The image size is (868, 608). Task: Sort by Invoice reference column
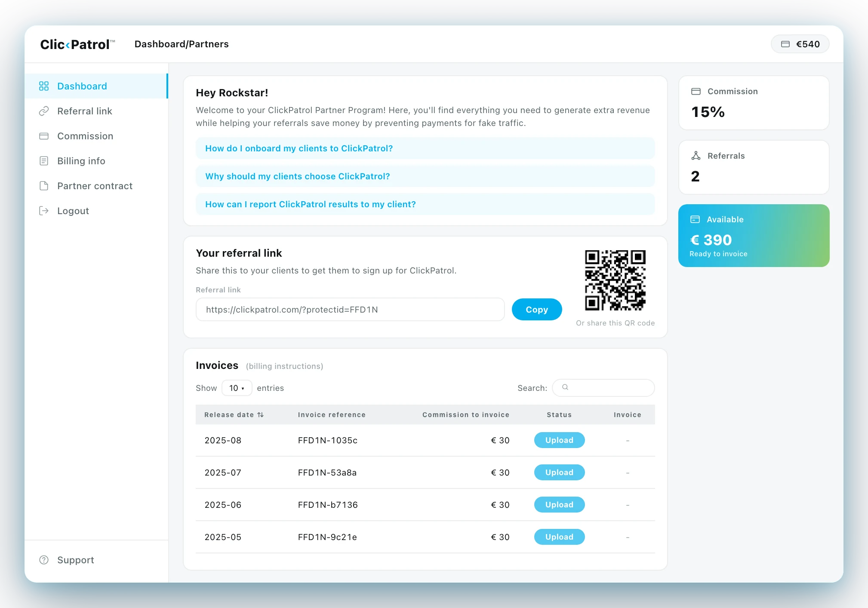point(332,415)
